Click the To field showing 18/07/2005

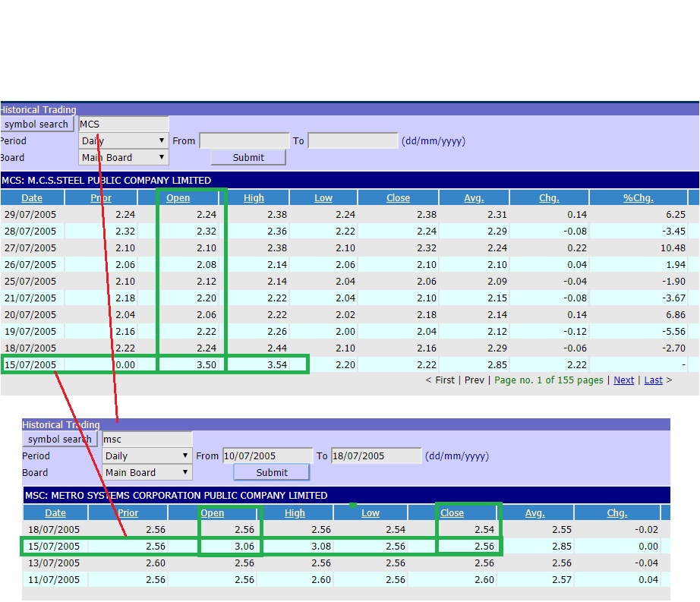coord(377,455)
